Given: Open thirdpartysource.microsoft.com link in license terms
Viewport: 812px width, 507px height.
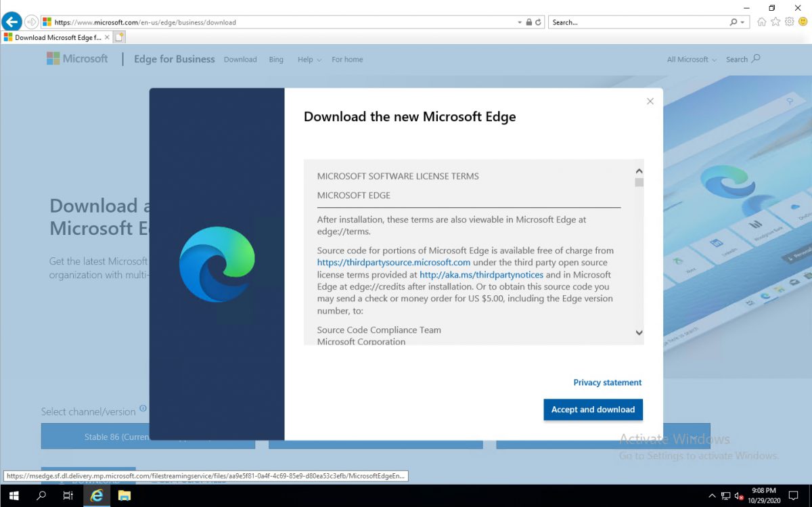Looking at the screenshot, I should 394,263.
